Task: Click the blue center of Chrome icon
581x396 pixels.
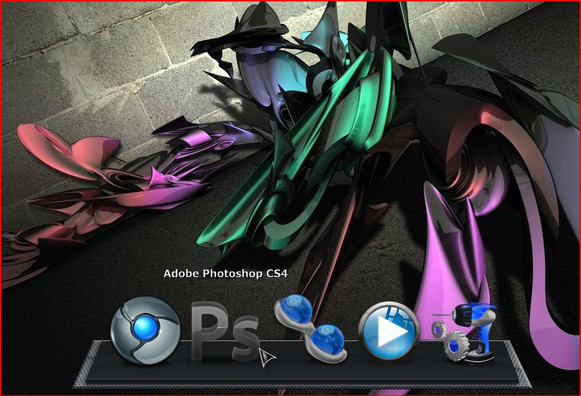Action: [146, 328]
